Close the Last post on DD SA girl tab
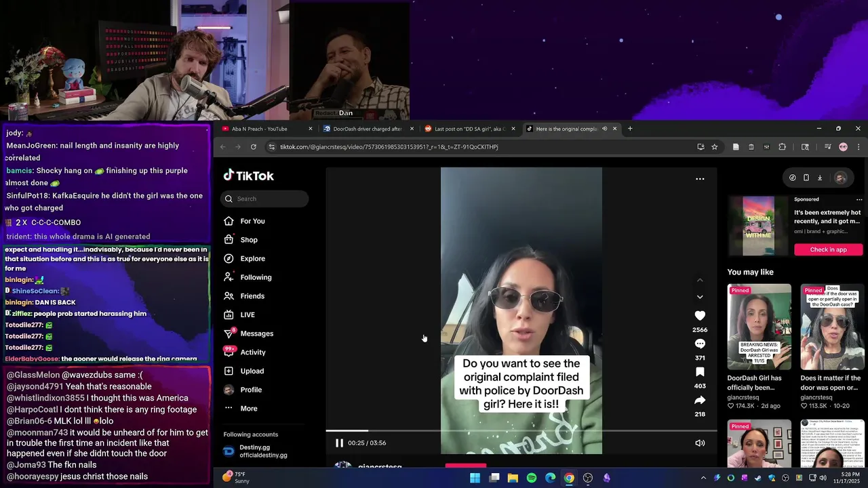 pyautogui.click(x=513, y=129)
